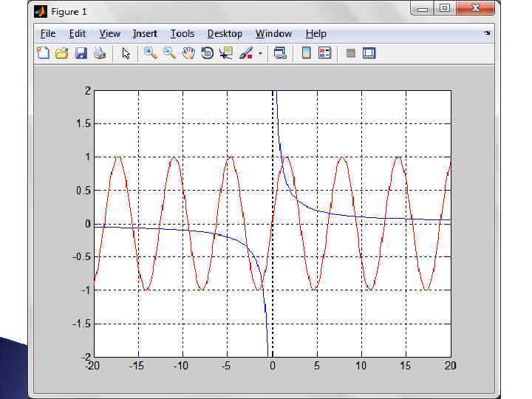532x399 pixels.
Task: Click the Hide Plot Tools icon
Action: point(351,53)
